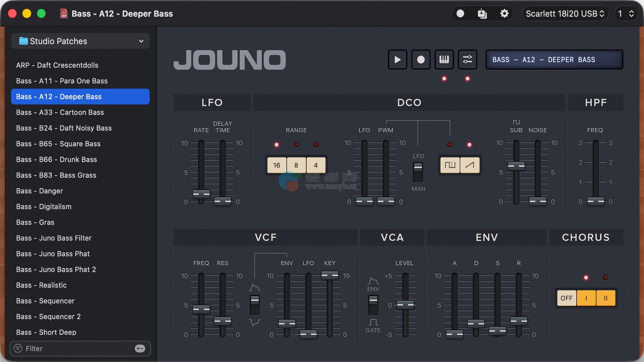The height and width of the screenshot is (362, 644).
Task: Click the filter add badge in Filter field
Action: point(140,349)
